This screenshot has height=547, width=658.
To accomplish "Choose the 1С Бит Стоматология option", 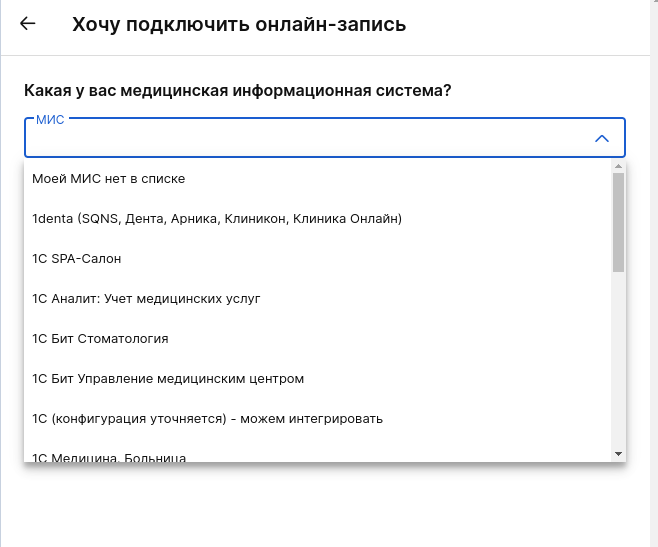I will (x=100, y=339).
